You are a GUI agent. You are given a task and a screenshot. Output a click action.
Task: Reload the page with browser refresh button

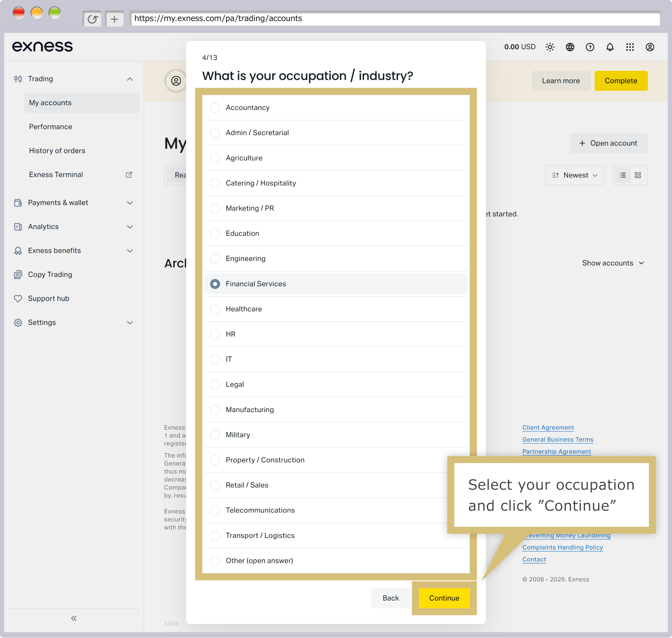[92, 19]
